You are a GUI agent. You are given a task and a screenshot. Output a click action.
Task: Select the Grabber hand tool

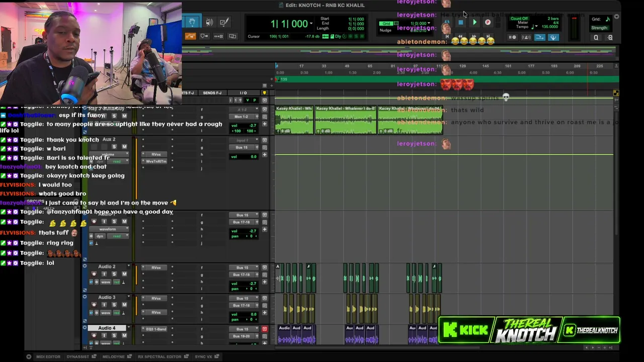192,22
